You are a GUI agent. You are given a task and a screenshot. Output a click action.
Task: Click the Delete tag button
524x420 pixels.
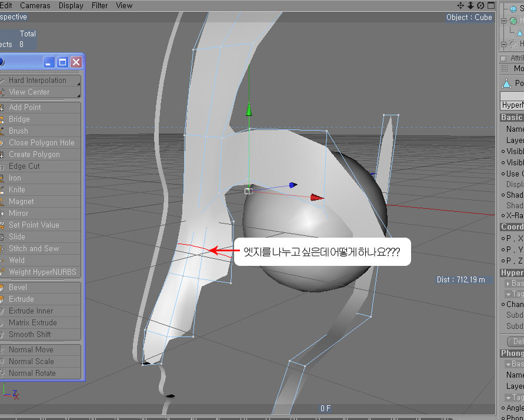click(516, 341)
